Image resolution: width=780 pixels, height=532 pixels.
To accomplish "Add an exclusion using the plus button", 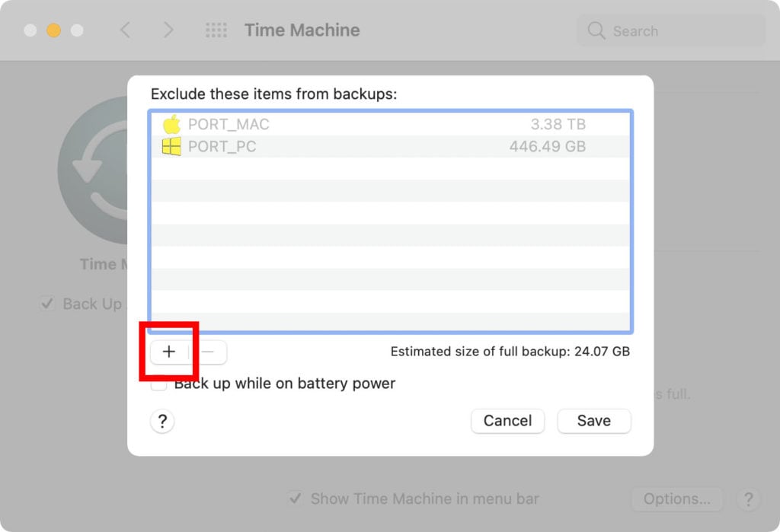I will pyautogui.click(x=169, y=352).
